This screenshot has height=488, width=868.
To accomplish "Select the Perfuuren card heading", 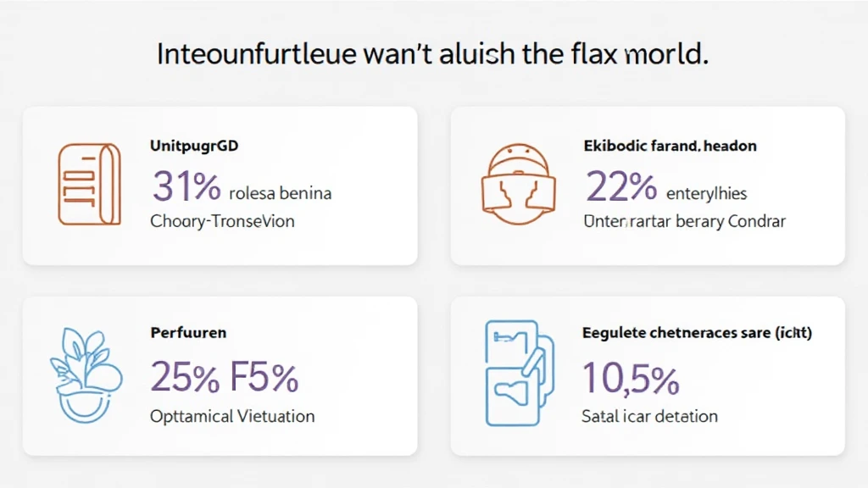I will 188,333.
